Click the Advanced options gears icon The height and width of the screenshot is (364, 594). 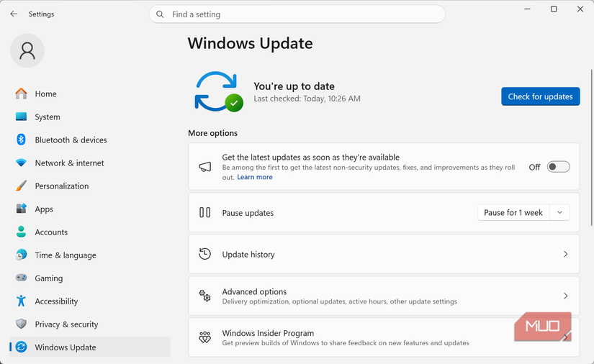coord(205,296)
